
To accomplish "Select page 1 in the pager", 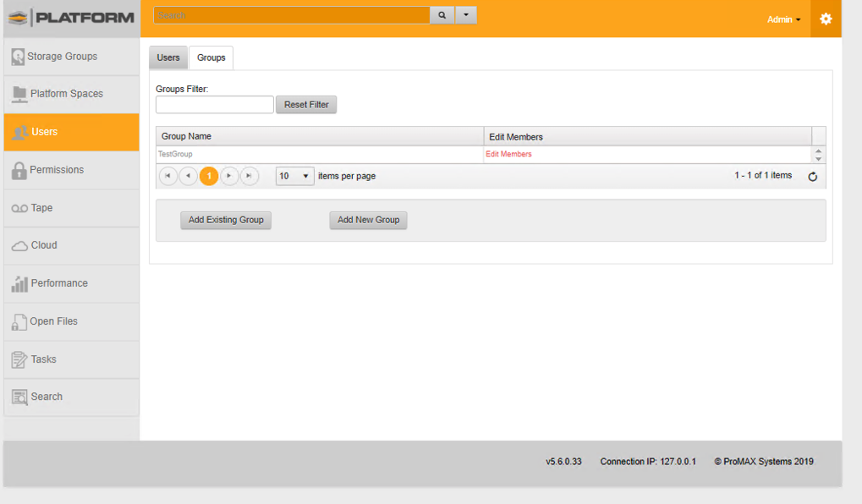I will (209, 176).
